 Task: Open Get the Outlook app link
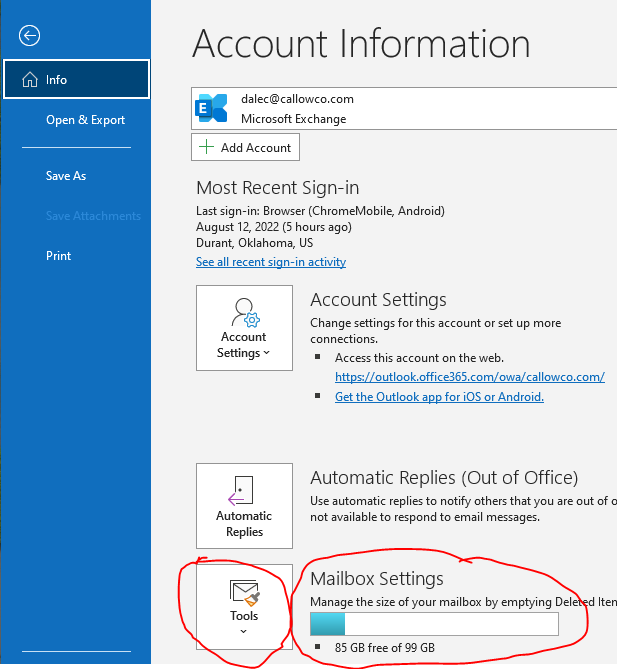(x=439, y=397)
